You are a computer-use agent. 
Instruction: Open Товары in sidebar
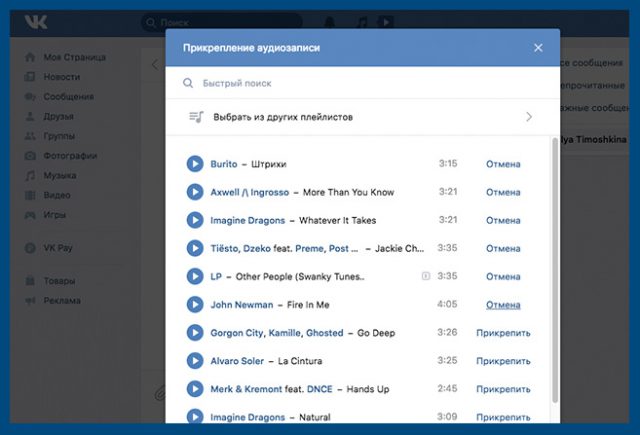click(50, 281)
